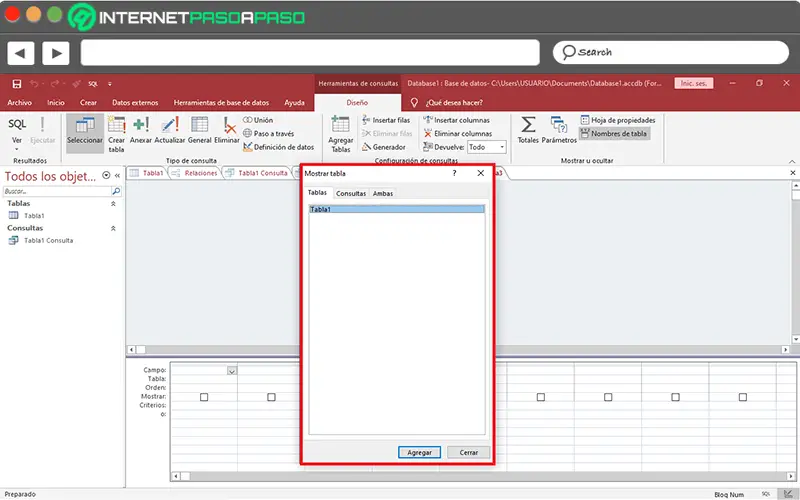Viewport: 800px width, 500px height.
Task: Click the browser back arrow button
Action: click(x=21, y=53)
